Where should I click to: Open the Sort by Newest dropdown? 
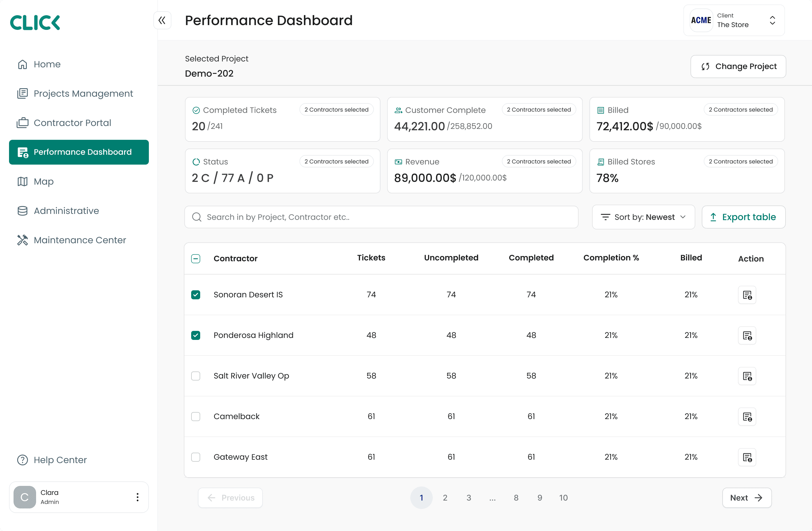point(643,217)
